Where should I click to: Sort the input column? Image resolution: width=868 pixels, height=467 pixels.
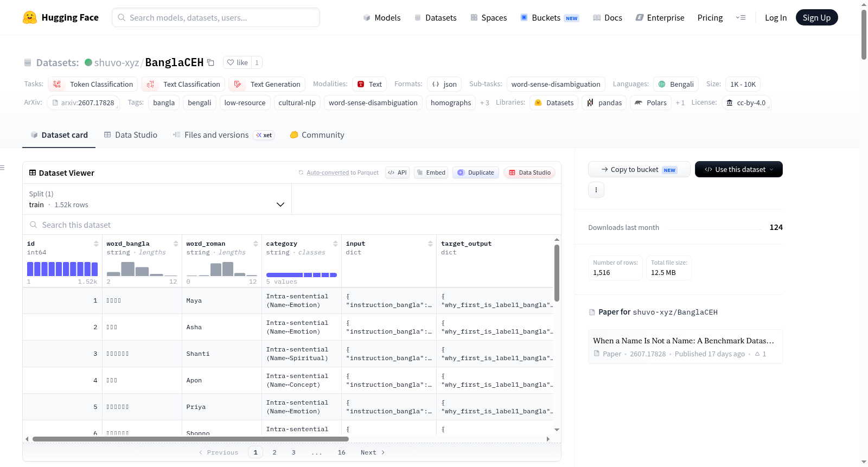430,244
